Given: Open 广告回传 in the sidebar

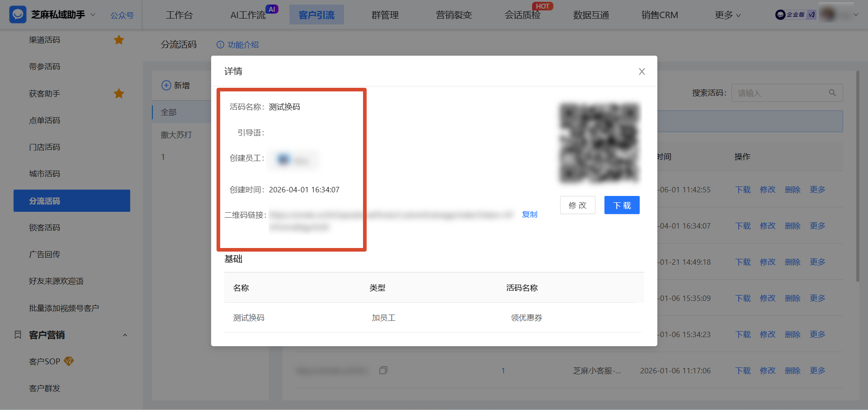Looking at the screenshot, I should coord(44,254).
